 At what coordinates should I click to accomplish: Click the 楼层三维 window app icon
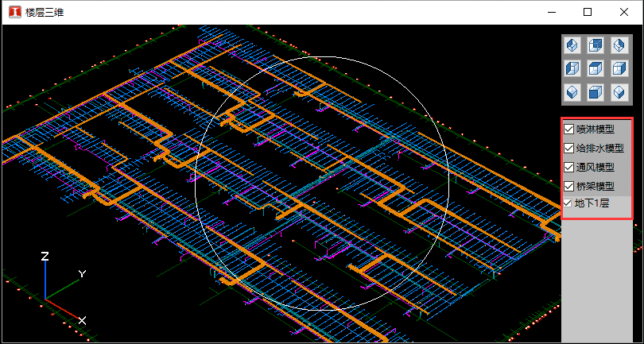[x=14, y=12]
